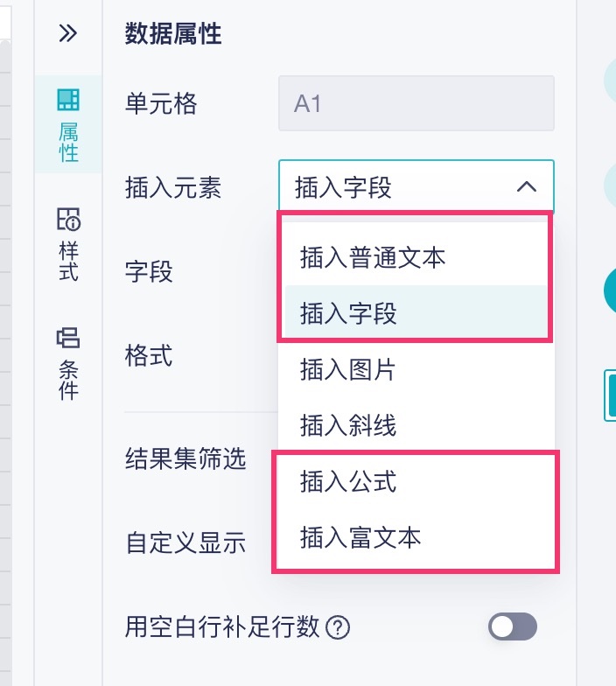This screenshot has width=616, height=686.
Task: Choose the highlighted 插入字段 option
Action: (348, 313)
